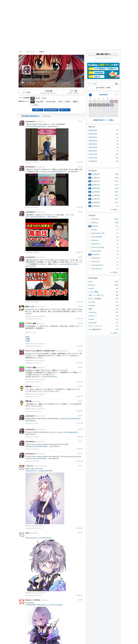Set tweet order to 通常
Image resolution: width=138 pixels, height=644 pixels.
click(32, 98)
